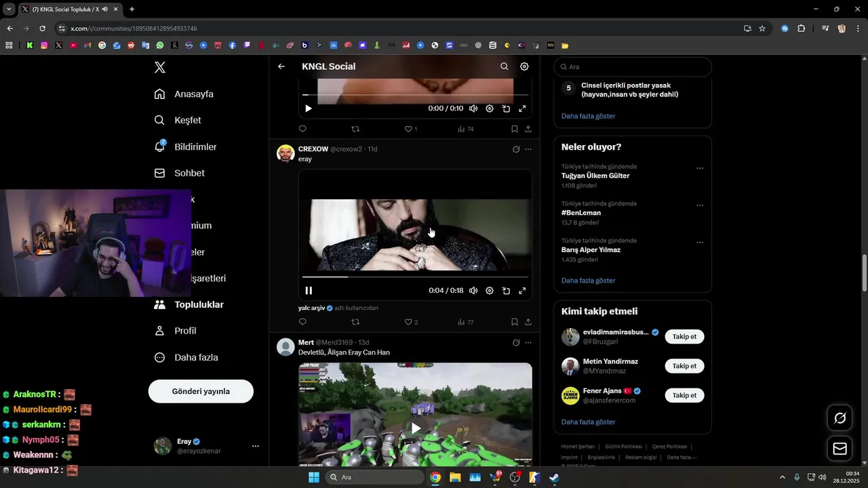This screenshot has width=868, height=488.
Task: Seek on top video progress bar
Action: pyautogui.click(x=415, y=95)
